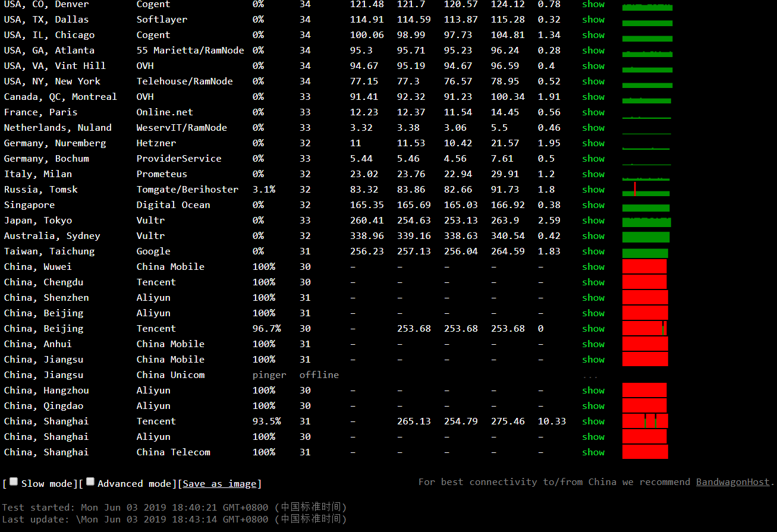Click the Singapore latency graph
The width and height of the screenshot is (777, 532).
click(646, 207)
